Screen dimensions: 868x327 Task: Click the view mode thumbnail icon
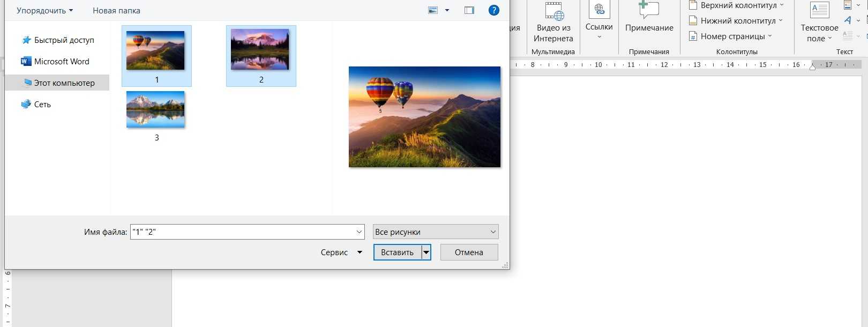433,10
